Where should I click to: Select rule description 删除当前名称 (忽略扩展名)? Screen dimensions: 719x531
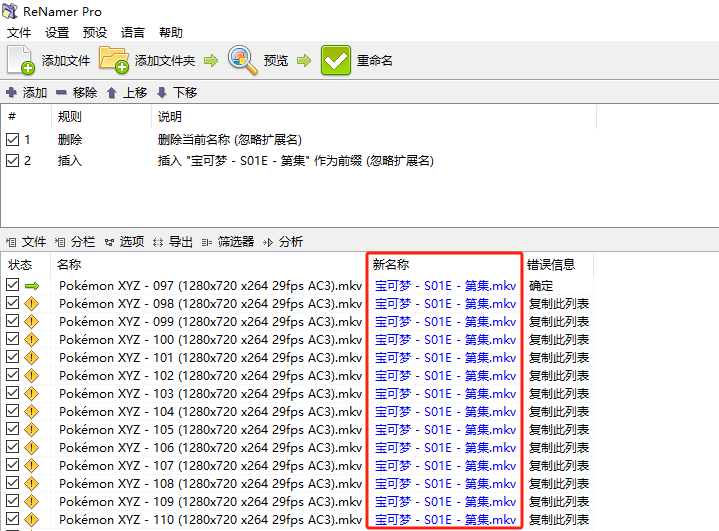[230, 139]
